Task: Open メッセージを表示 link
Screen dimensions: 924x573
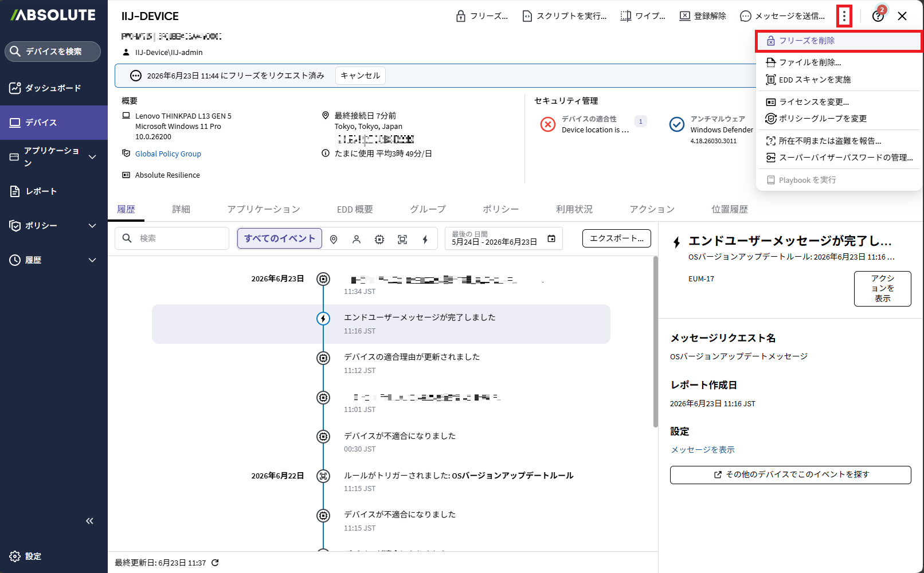Action: (703, 450)
